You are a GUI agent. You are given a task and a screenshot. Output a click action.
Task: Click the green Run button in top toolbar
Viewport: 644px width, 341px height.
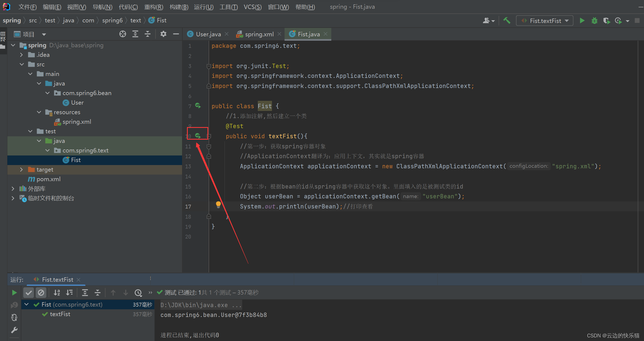point(582,21)
